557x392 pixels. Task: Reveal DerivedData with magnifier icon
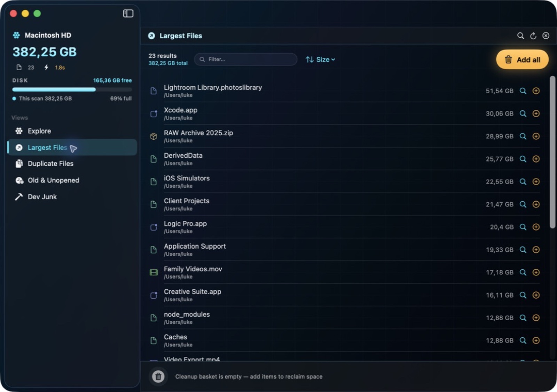(523, 159)
